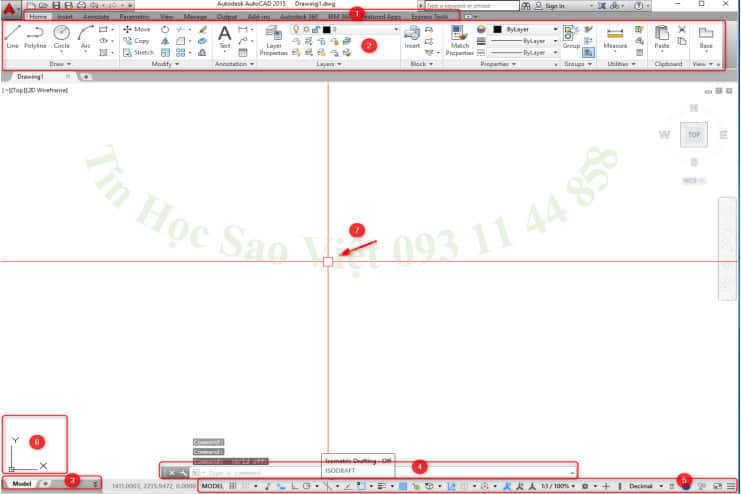Switch to the Annotate ribbon tab

coord(96,17)
